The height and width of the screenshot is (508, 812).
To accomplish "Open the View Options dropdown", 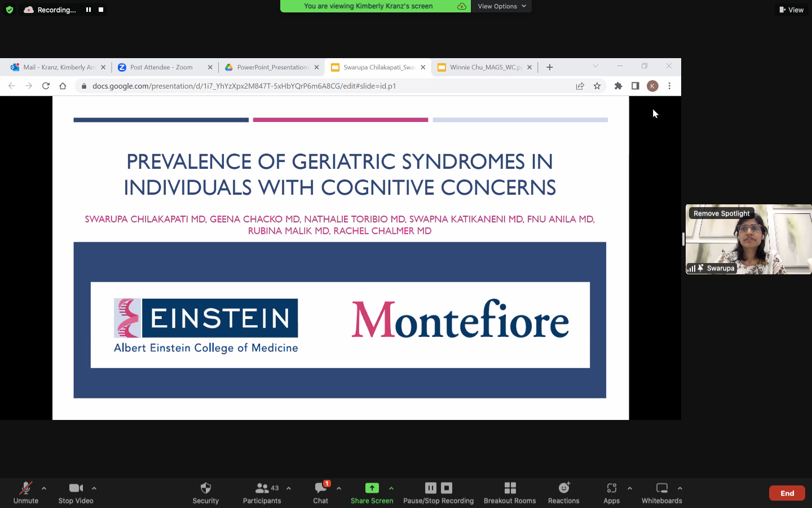I will point(501,6).
